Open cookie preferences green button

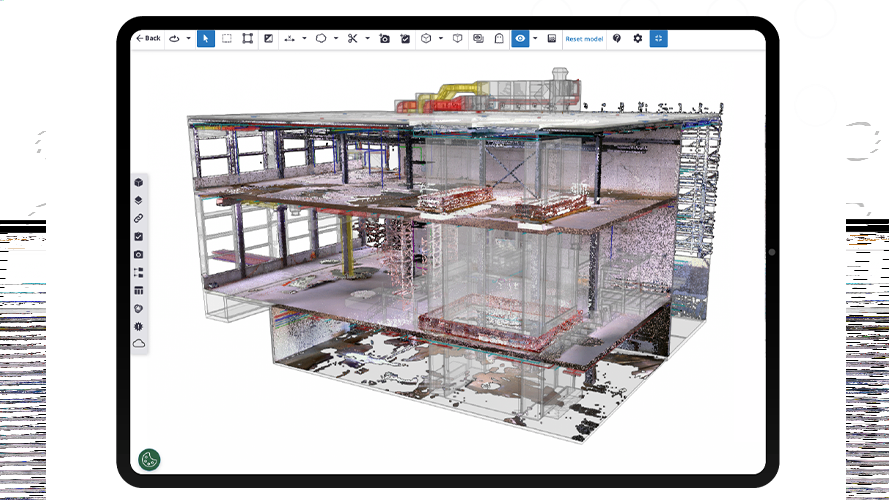pos(149,460)
